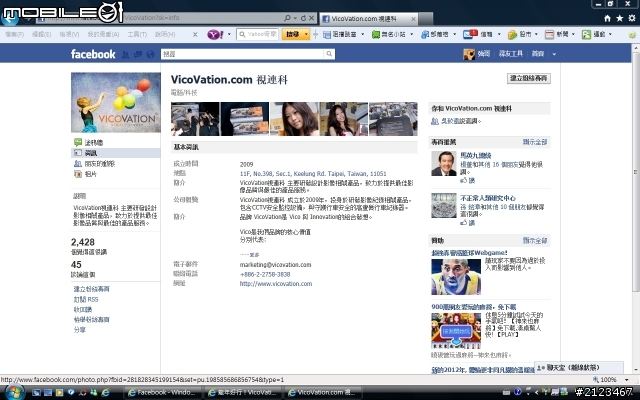The image size is (640, 400).
Task: Go to 首頁 in Facebook header
Action: pos(538,54)
